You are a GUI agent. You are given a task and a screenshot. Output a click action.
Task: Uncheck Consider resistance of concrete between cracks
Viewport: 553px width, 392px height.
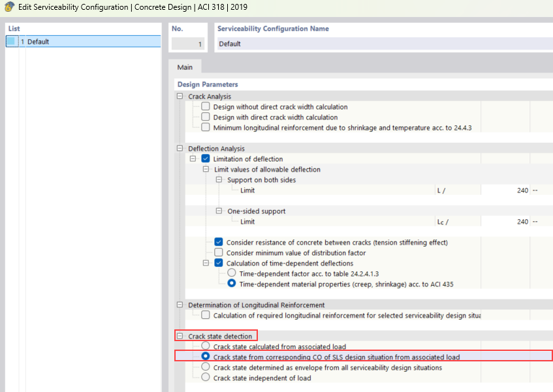point(219,241)
